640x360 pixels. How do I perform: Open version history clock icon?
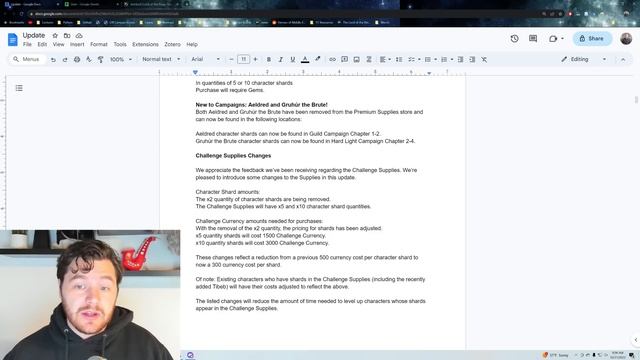pyautogui.click(x=514, y=38)
